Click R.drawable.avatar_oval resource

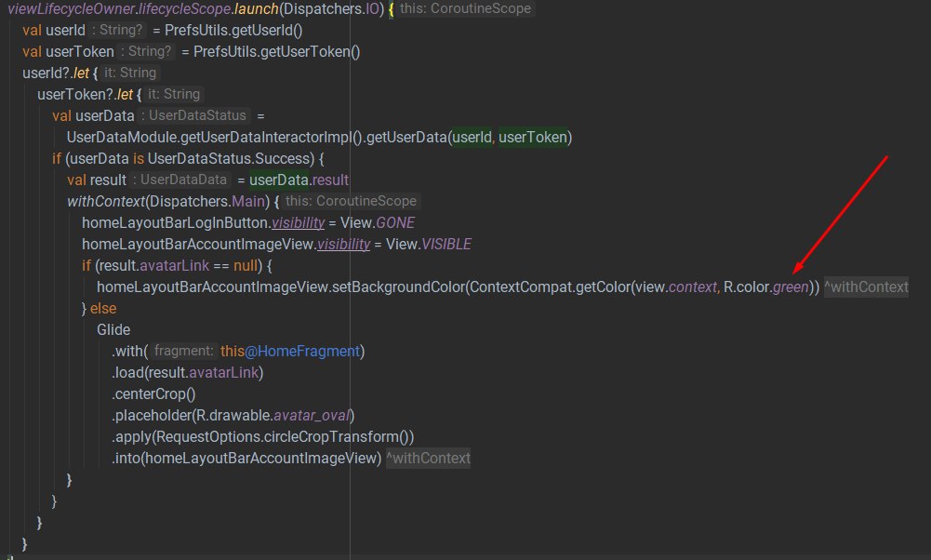(273, 415)
